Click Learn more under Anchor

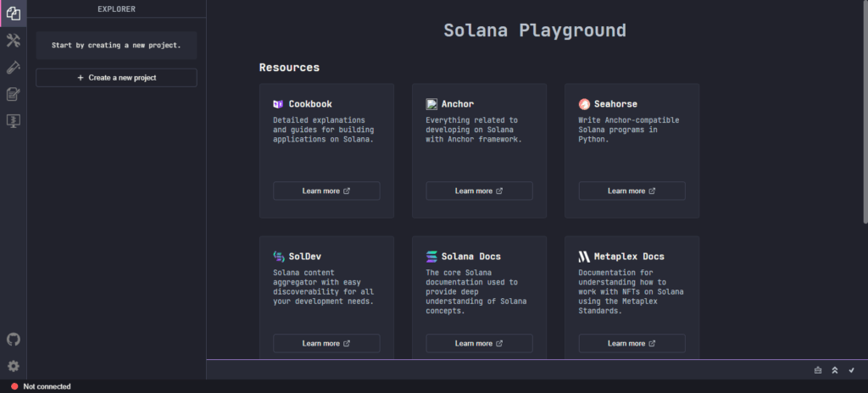(479, 191)
